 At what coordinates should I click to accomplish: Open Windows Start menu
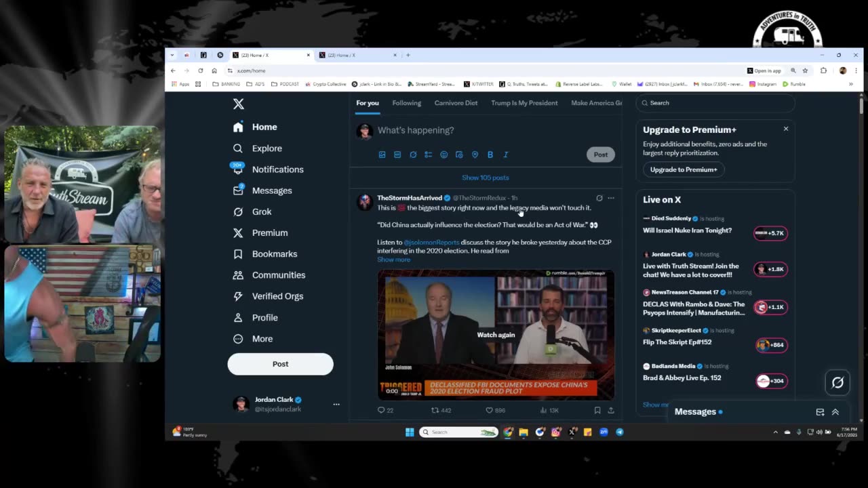click(x=410, y=432)
